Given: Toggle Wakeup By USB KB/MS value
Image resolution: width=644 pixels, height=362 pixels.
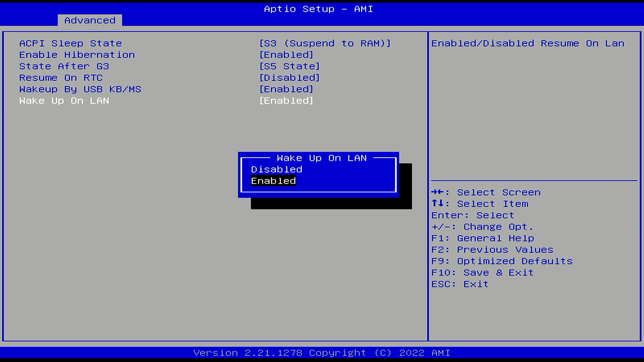Looking at the screenshot, I should pyautogui.click(x=286, y=89).
